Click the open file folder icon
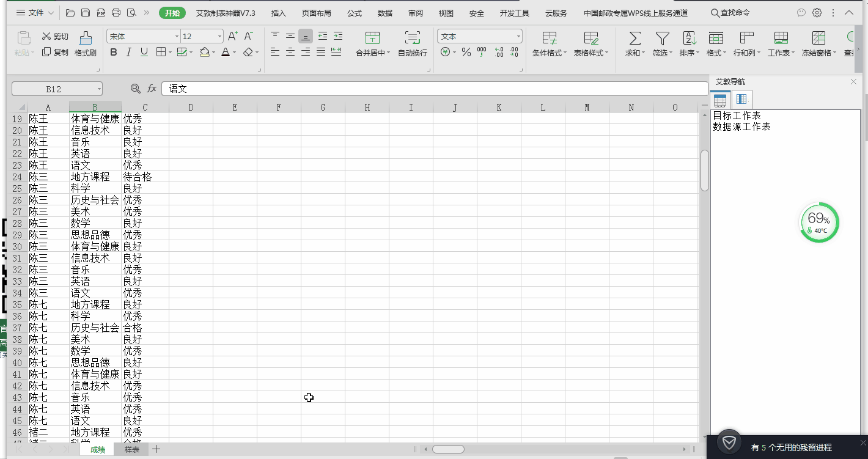868x459 pixels. point(70,13)
